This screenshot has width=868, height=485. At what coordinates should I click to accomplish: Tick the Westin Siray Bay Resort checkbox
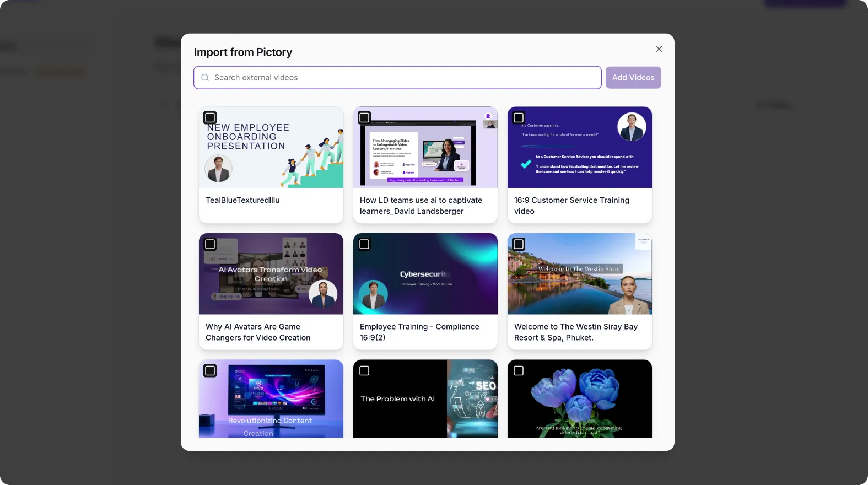click(x=519, y=244)
